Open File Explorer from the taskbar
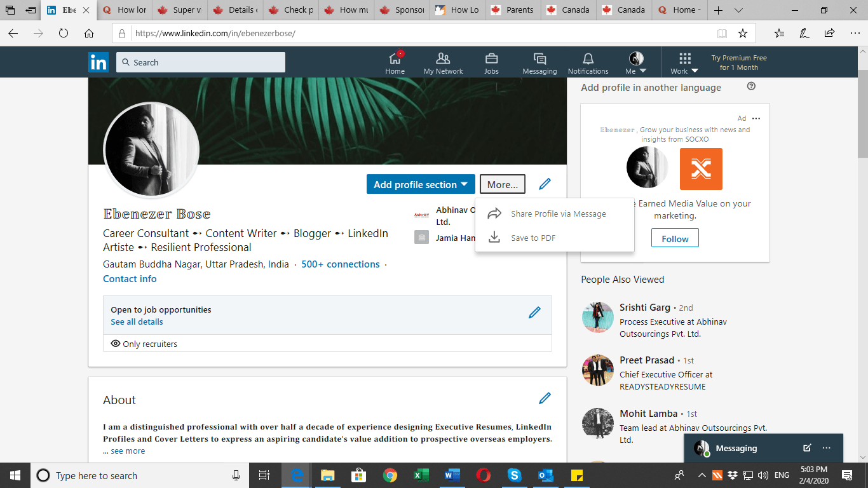This screenshot has width=868, height=488. coord(327,475)
